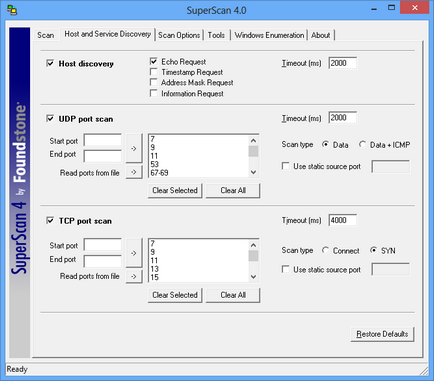The height and width of the screenshot is (381, 434).
Task: Toggle the Host discovery checkbox
Action: pyautogui.click(x=50, y=63)
